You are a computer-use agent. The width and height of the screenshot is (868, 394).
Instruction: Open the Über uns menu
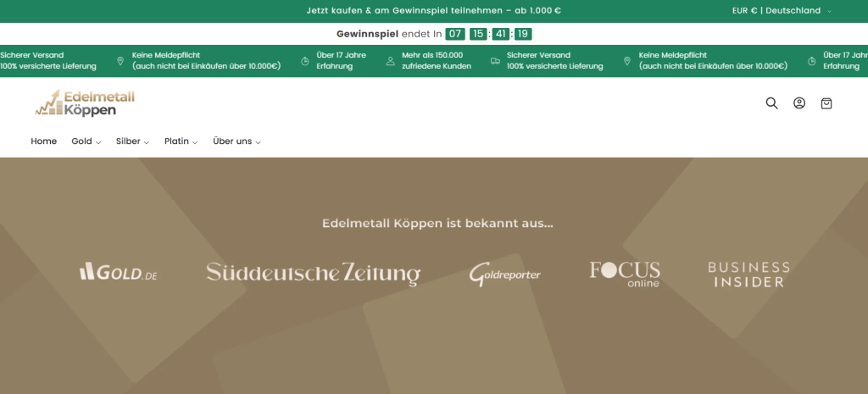coord(236,142)
